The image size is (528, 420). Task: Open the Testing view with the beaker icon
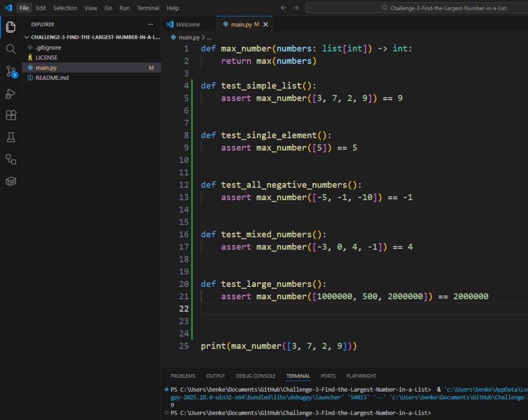[x=11, y=137]
